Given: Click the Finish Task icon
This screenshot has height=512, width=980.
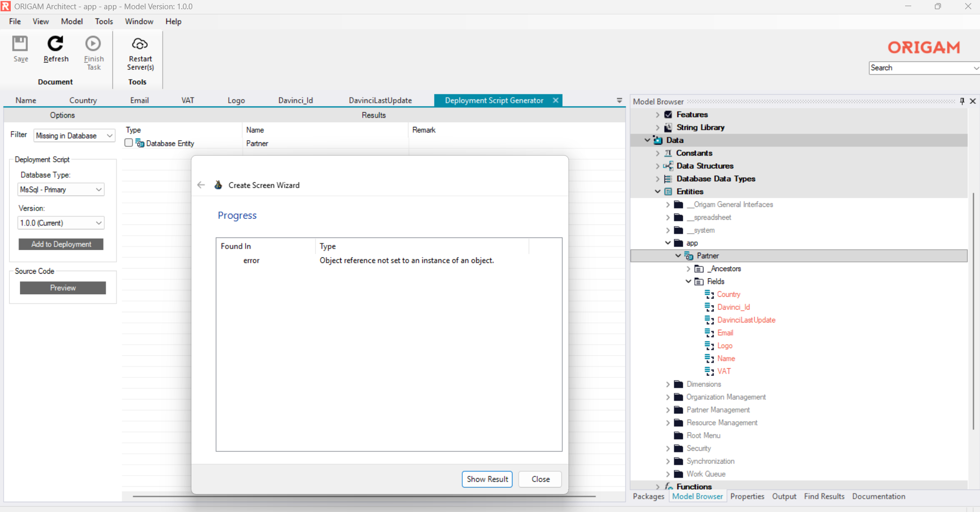Looking at the screenshot, I should (93, 44).
